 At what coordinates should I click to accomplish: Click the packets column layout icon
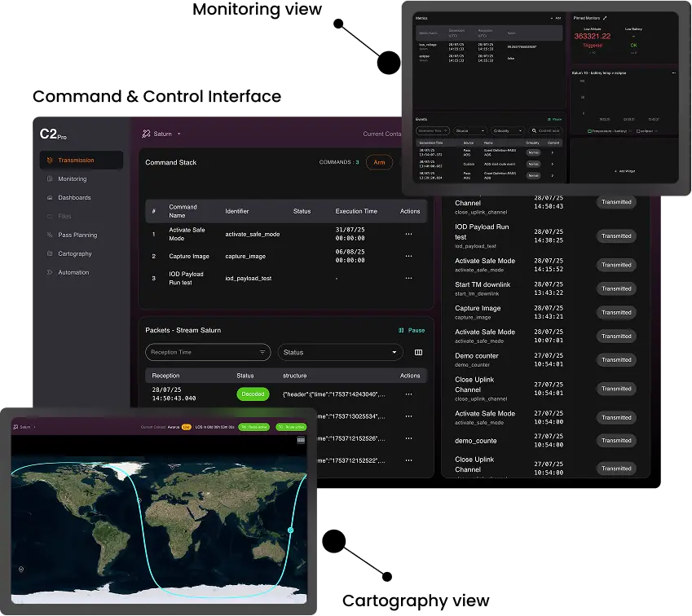click(419, 352)
